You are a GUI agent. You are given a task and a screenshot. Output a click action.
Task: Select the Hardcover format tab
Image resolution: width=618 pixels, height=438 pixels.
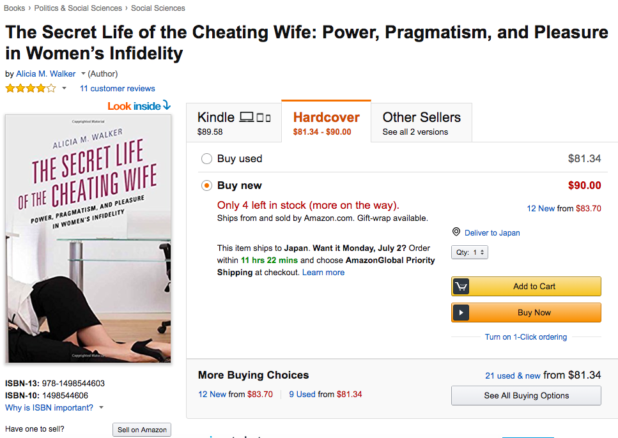pyautogui.click(x=326, y=124)
